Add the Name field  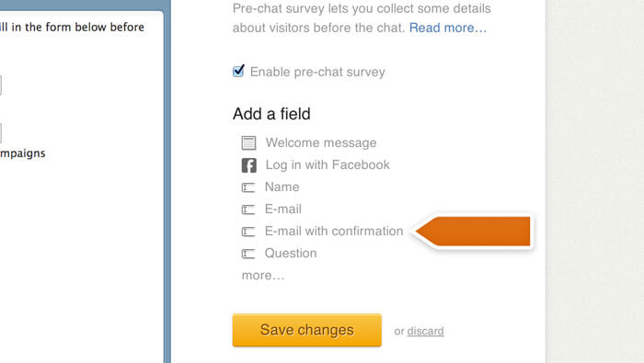[x=282, y=187]
